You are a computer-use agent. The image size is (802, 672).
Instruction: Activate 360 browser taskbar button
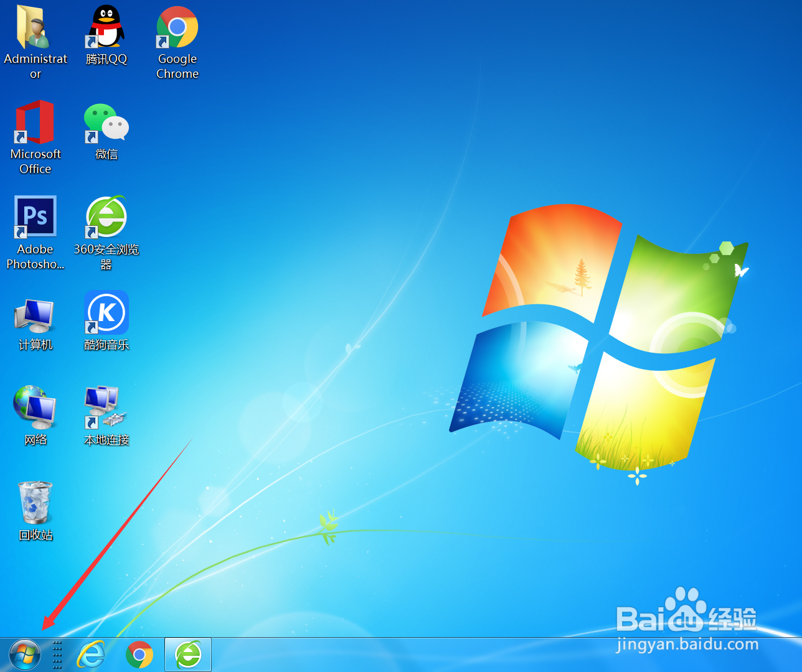(x=188, y=655)
